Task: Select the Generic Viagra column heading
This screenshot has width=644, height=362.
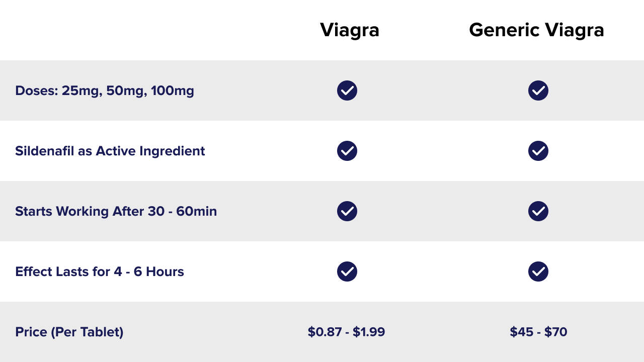Action: click(536, 31)
